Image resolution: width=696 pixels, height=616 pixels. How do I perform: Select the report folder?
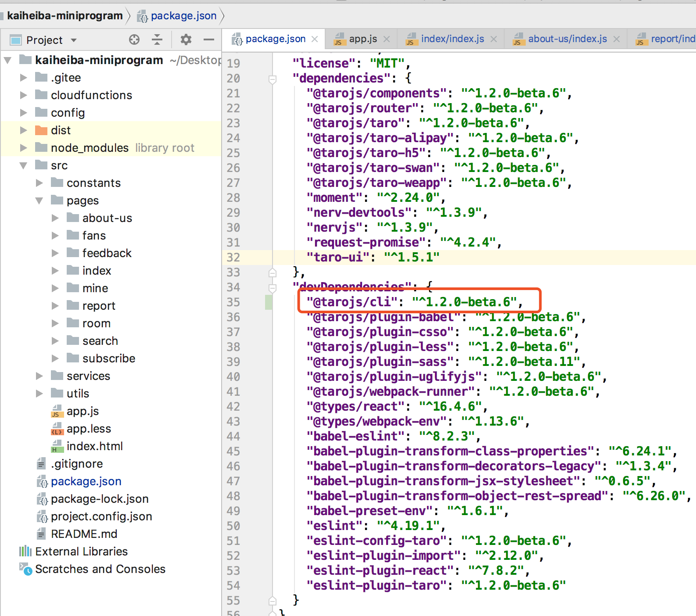pyautogui.click(x=99, y=306)
